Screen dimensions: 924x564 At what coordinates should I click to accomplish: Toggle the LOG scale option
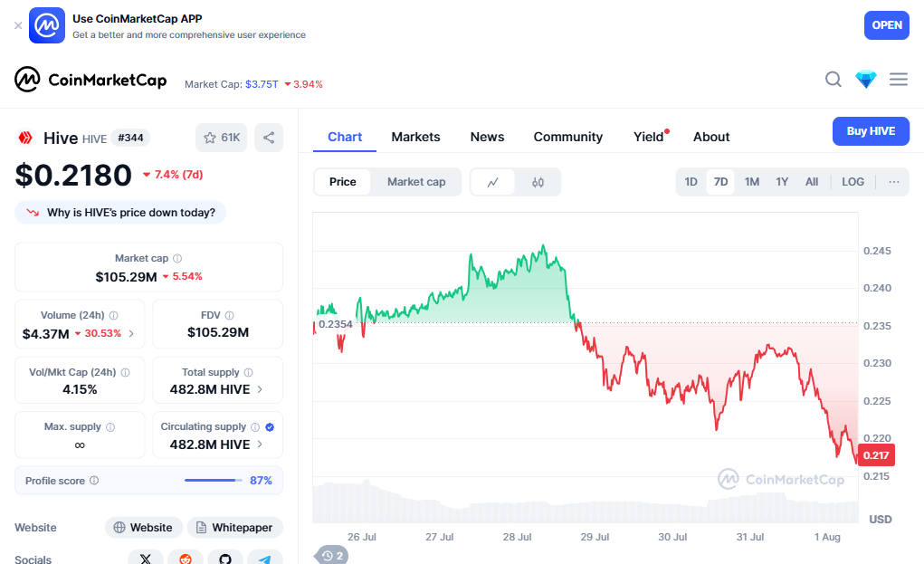(x=853, y=182)
